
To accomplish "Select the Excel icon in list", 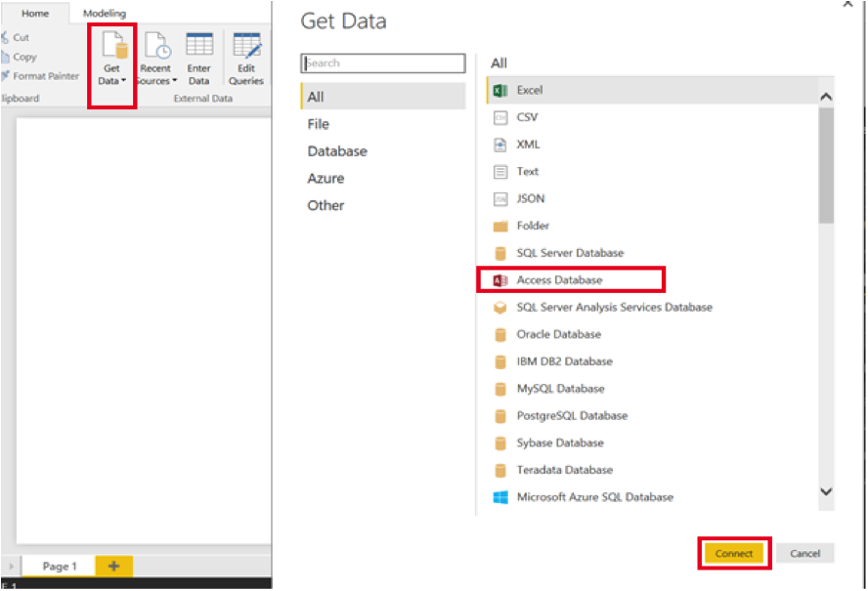I will click(x=500, y=90).
